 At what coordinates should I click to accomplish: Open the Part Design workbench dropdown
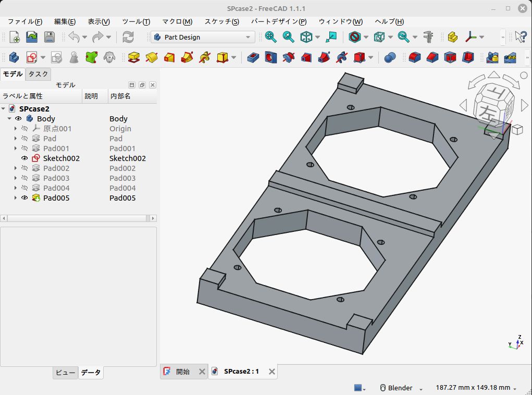click(x=203, y=37)
